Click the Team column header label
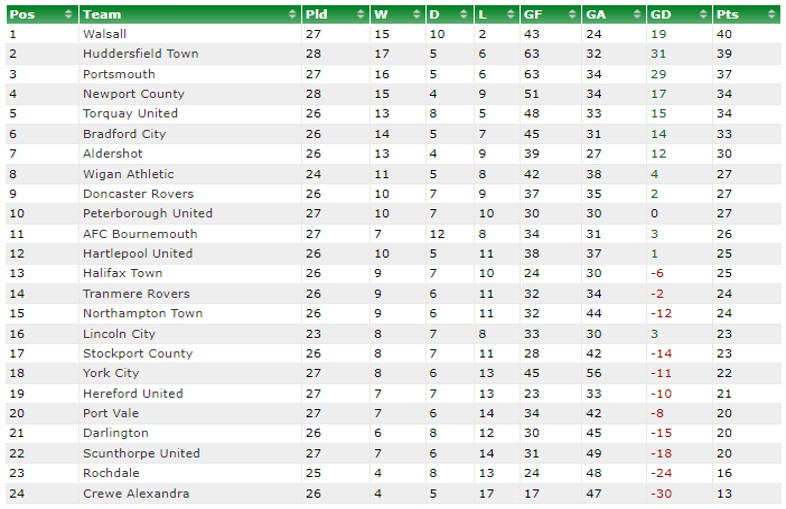 102,15
